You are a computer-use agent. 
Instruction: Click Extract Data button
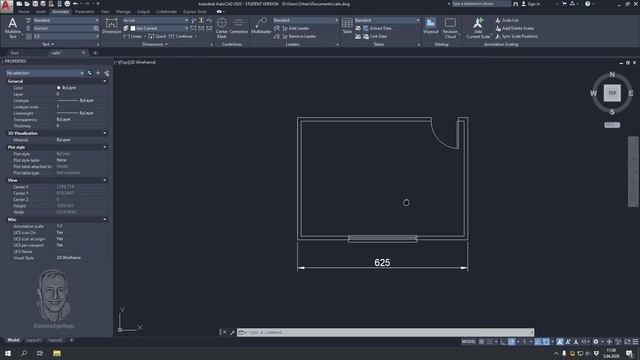[377, 28]
